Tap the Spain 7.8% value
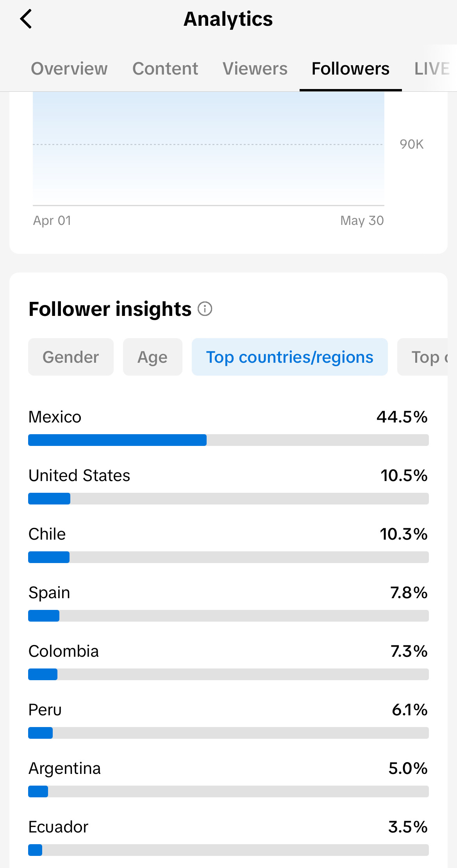This screenshot has height=868, width=457. [409, 593]
